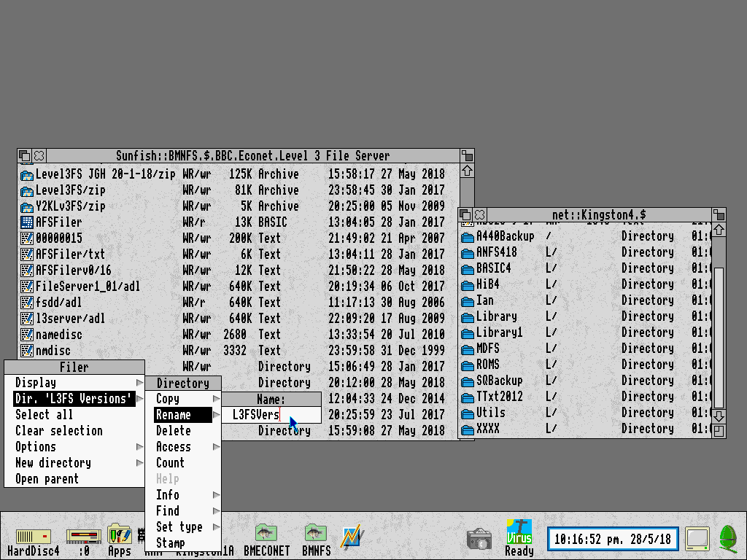The image size is (747, 560).
Task: Expand the Set type submenu arrow
Action: [x=216, y=526]
